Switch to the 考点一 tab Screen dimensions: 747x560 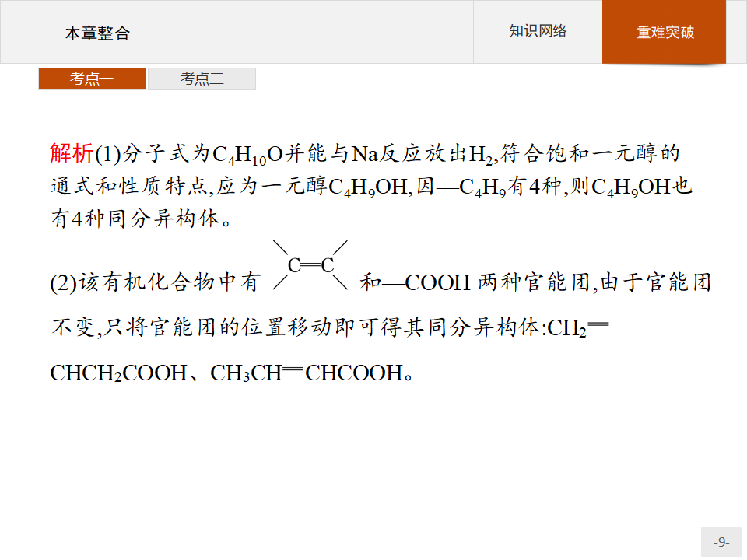click(92, 79)
